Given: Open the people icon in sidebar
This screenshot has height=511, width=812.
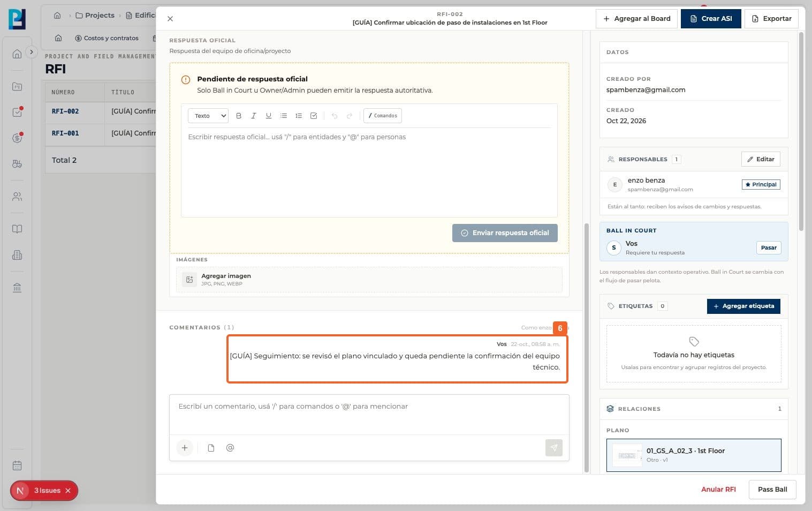Looking at the screenshot, I should pos(17,197).
